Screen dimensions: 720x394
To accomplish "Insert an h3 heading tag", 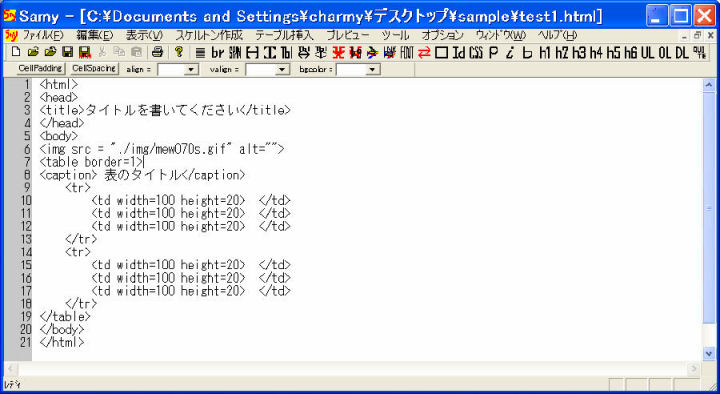I will click(x=579, y=53).
